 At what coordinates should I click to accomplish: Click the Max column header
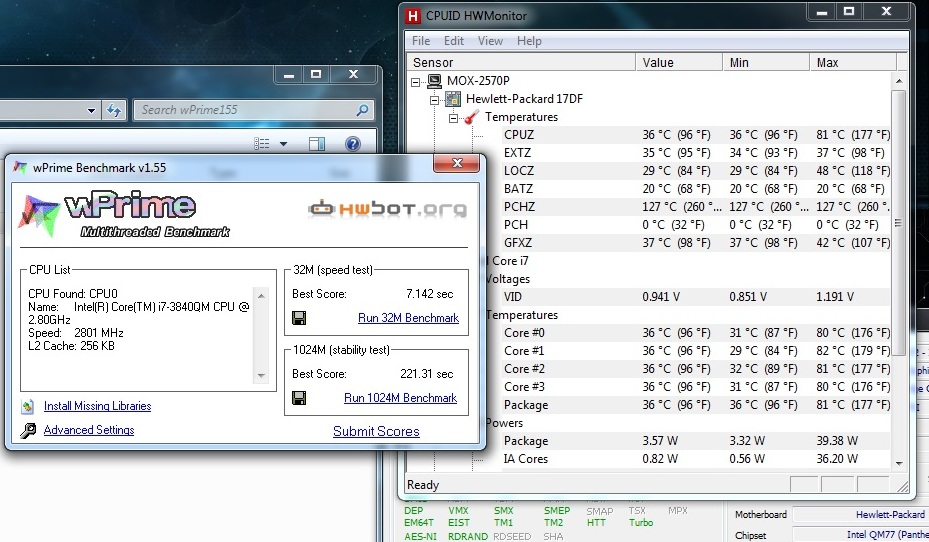coord(853,63)
